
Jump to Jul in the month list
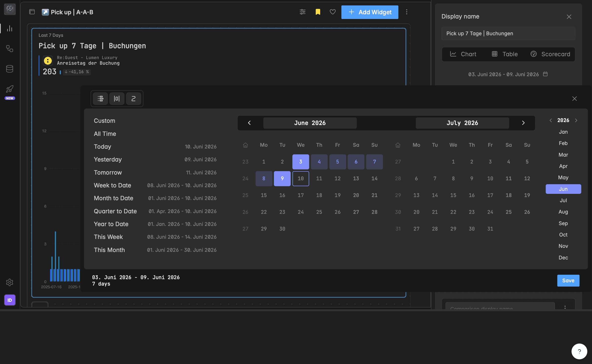click(x=563, y=200)
